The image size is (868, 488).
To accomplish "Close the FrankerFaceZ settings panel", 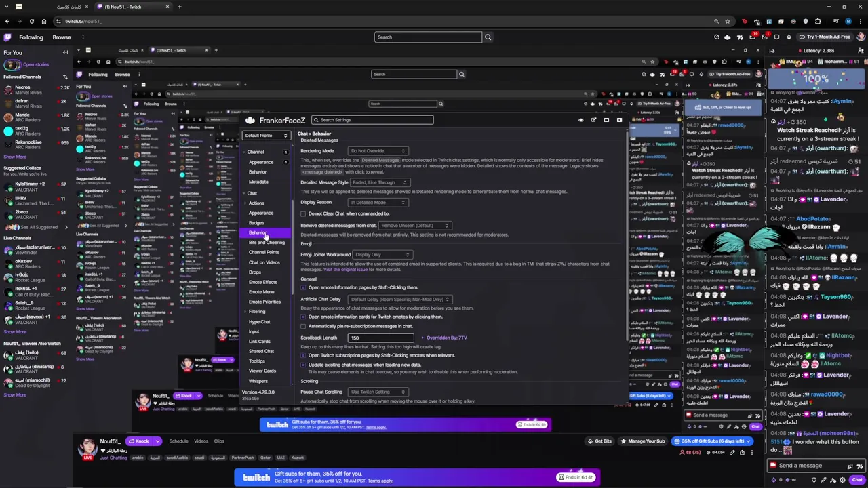I will 619,120.
